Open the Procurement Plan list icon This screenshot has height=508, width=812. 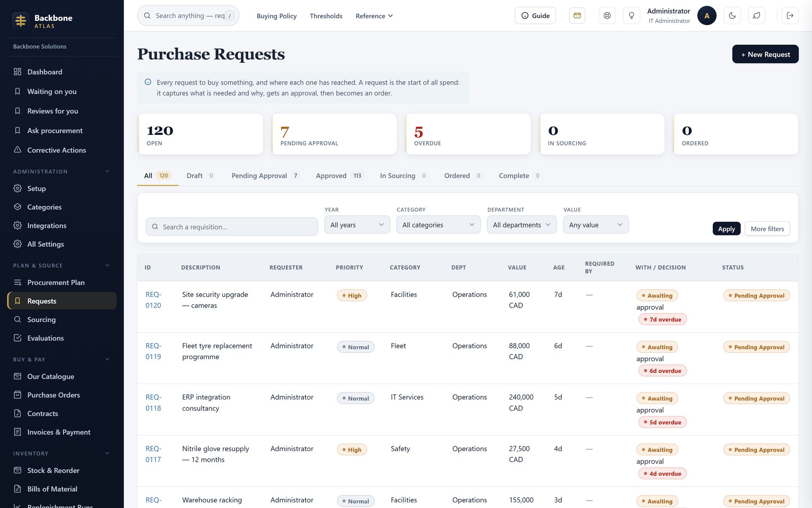pos(18,282)
